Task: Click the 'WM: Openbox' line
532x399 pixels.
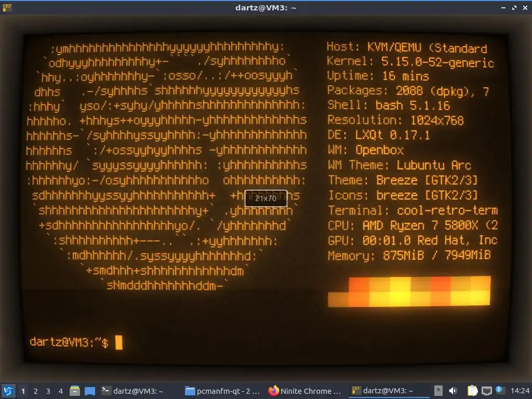Action: click(366, 150)
